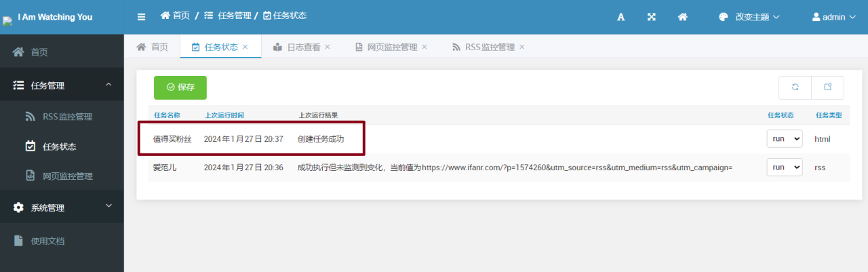The image size is (868, 272).
Task: Click the green 保存 button
Action: coord(180,88)
